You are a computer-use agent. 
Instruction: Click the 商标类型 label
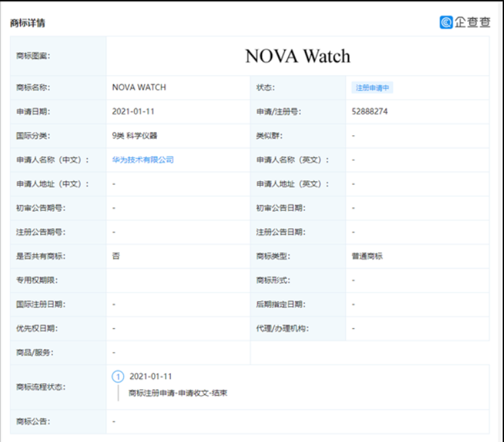pos(273,256)
